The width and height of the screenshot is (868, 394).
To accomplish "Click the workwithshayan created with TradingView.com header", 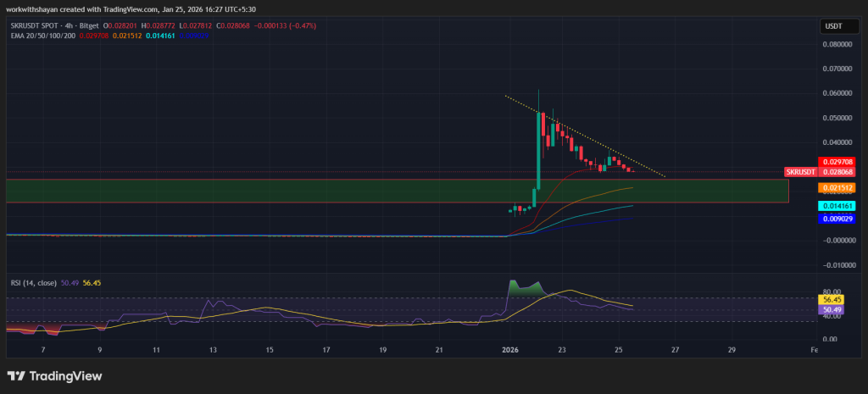I will coord(131,8).
